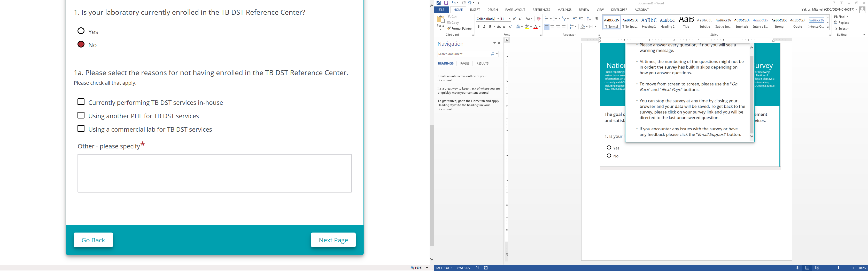Clear all formatting with the eraser icon
The image size is (868, 271).
[x=539, y=19]
